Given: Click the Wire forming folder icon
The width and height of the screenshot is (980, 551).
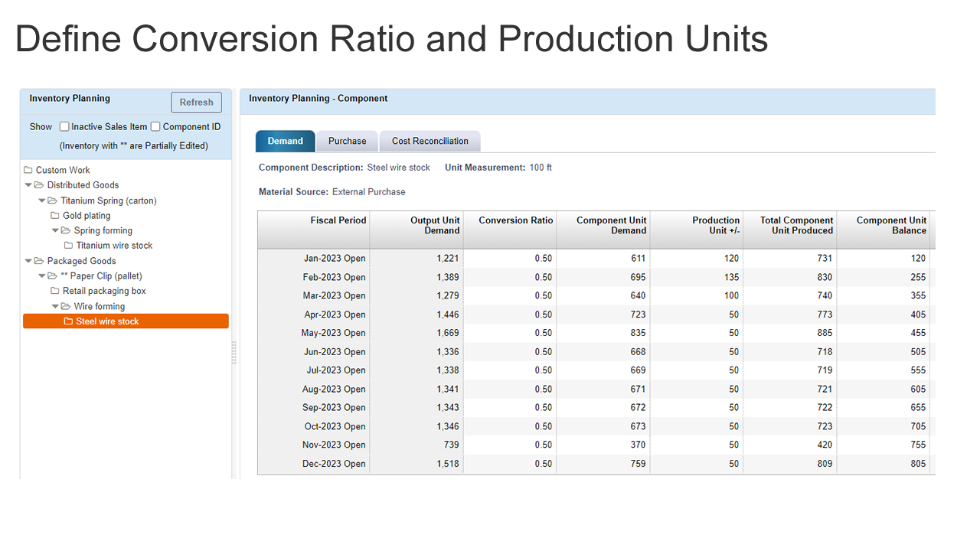Looking at the screenshot, I should pos(66,306).
